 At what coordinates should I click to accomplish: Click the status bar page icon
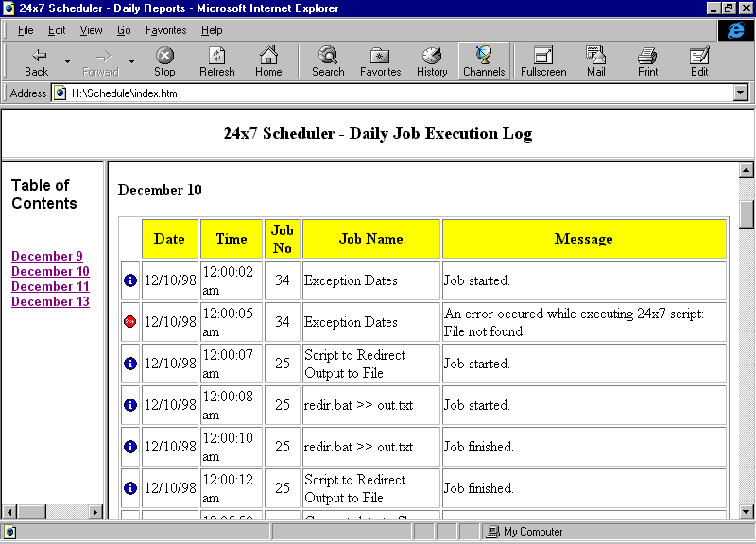tap(10, 532)
